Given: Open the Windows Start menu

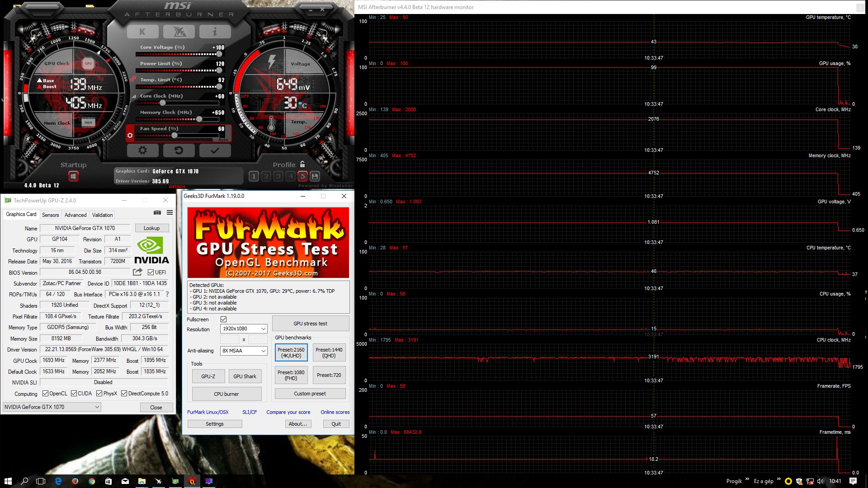Looking at the screenshot, I should click(8, 481).
